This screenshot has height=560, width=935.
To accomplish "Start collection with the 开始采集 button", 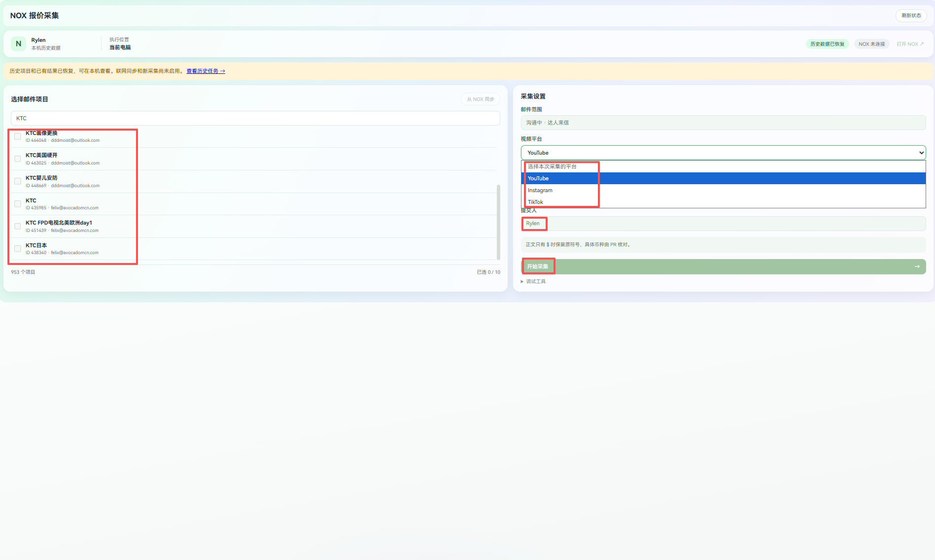I will [x=723, y=266].
